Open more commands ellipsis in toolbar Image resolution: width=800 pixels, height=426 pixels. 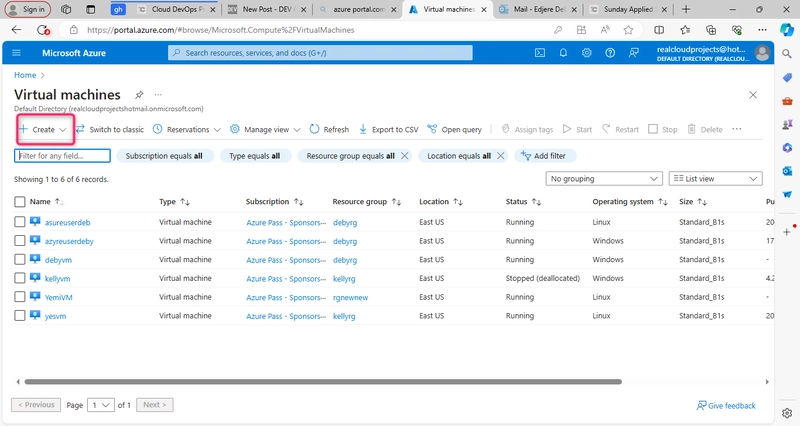[x=737, y=129]
